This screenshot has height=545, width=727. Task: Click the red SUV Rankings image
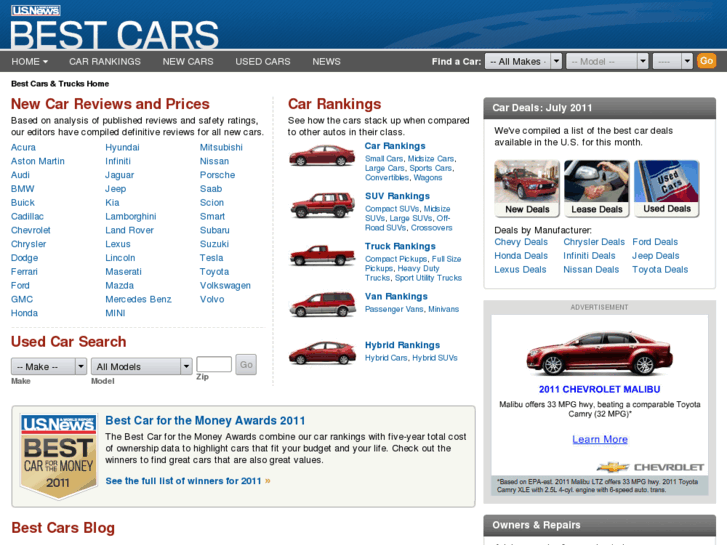click(323, 205)
